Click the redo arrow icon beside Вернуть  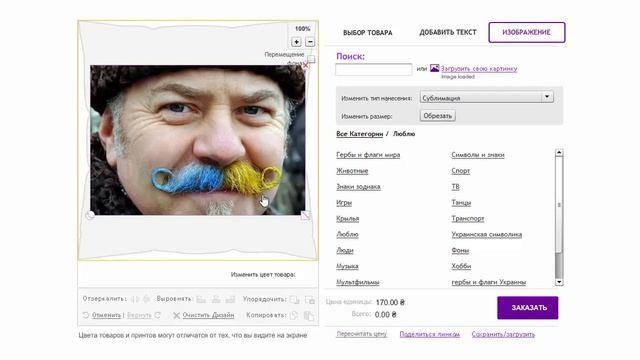click(158, 315)
